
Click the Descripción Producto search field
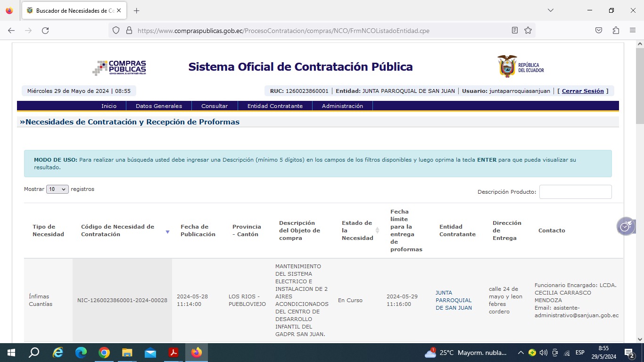(x=575, y=192)
